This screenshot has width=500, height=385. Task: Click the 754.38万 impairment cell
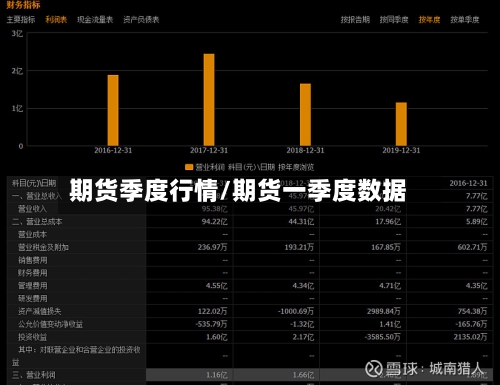coord(472,311)
